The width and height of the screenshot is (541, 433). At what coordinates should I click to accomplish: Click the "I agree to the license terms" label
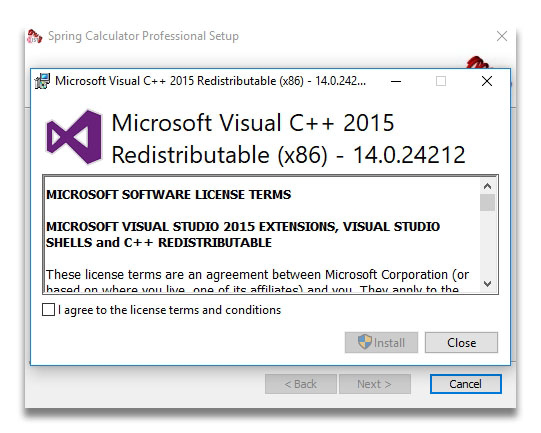click(x=169, y=310)
